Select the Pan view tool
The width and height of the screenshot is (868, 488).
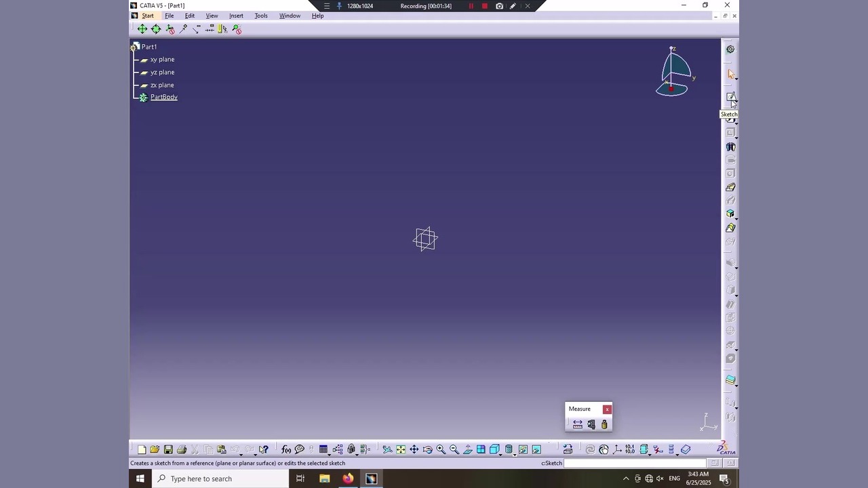click(414, 449)
